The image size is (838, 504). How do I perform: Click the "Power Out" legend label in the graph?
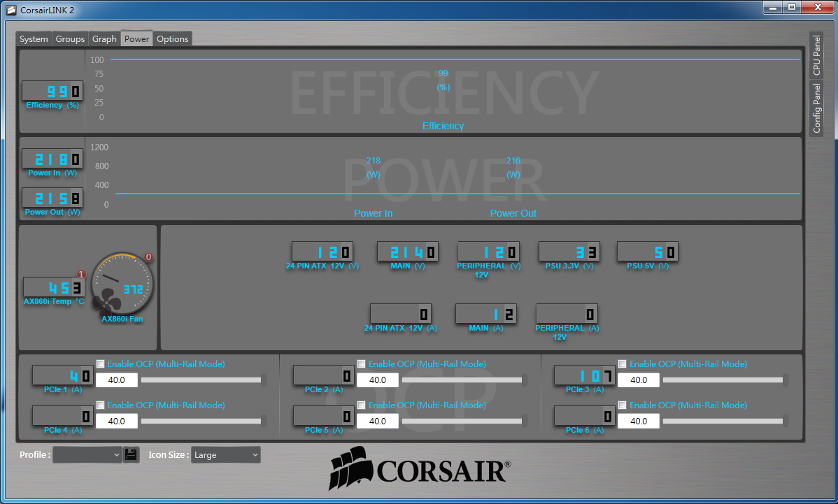pyautogui.click(x=513, y=213)
